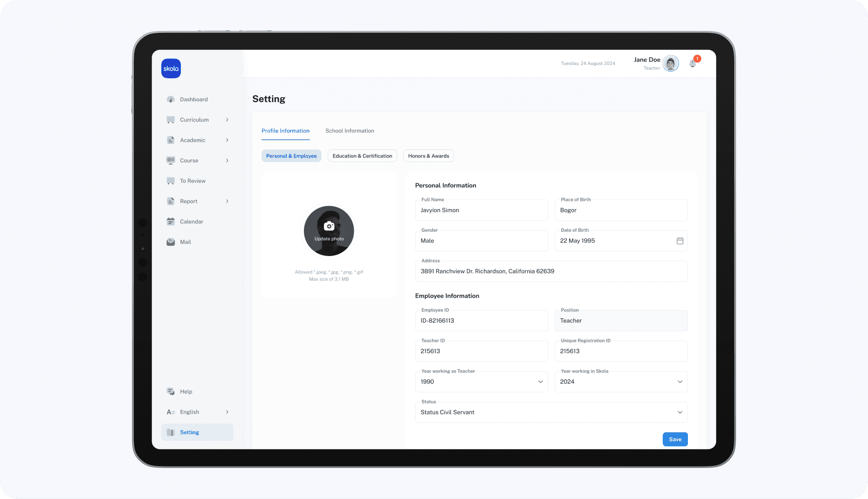The width and height of the screenshot is (868, 499).
Task: Expand the Academic sidebar submenu
Action: [227, 140]
